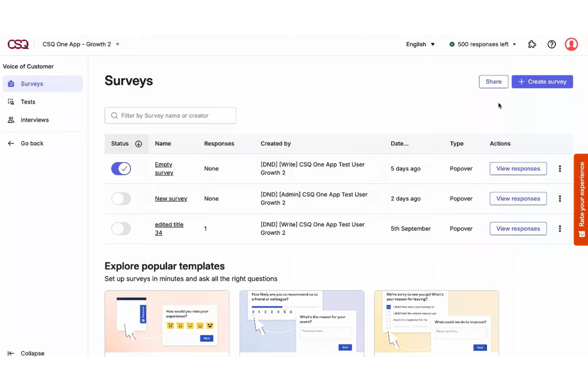Screen dimensions: 588x392
Task: Select the Tests section in the sidebar
Action: pos(28,102)
